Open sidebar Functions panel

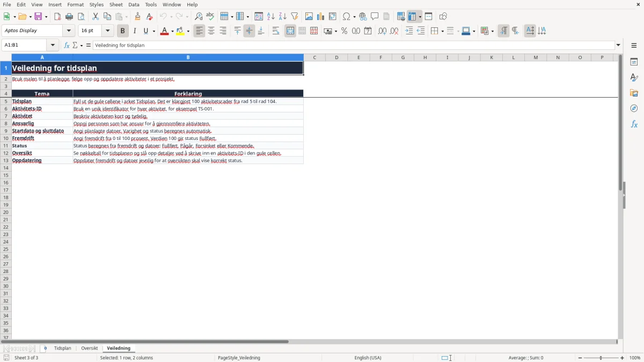click(x=634, y=124)
